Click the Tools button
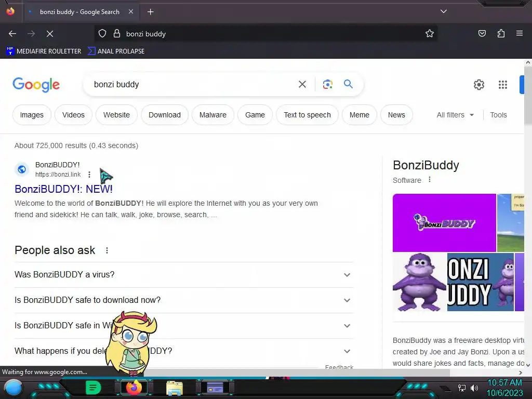This screenshot has height=399, width=532. [498, 115]
